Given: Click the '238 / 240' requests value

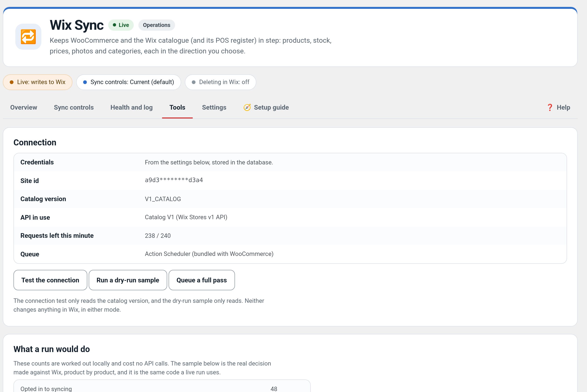Looking at the screenshot, I should pos(158,236).
